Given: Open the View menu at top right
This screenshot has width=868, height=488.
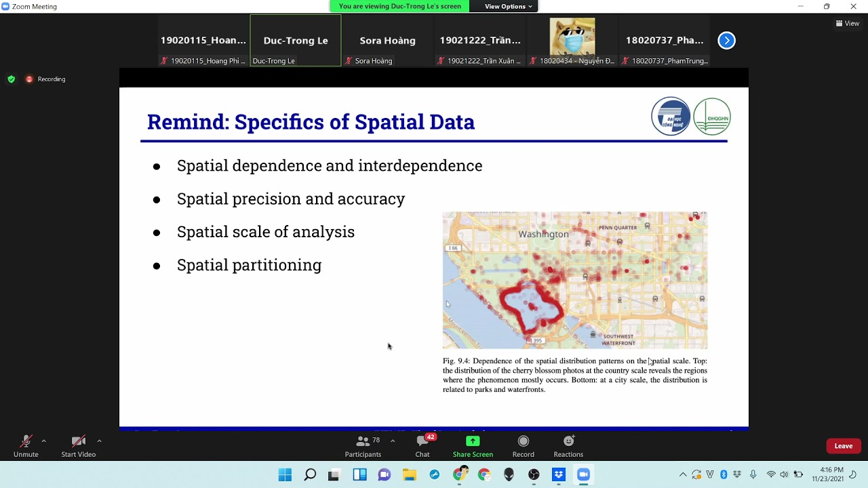Looking at the screenshot, I should (x=848, y=24).
